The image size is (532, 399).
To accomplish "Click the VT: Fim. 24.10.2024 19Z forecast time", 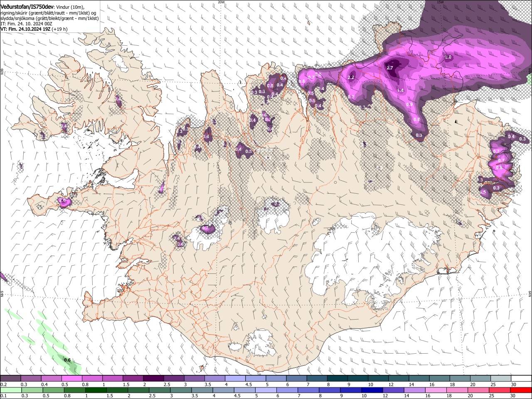I will click(34, 30).
